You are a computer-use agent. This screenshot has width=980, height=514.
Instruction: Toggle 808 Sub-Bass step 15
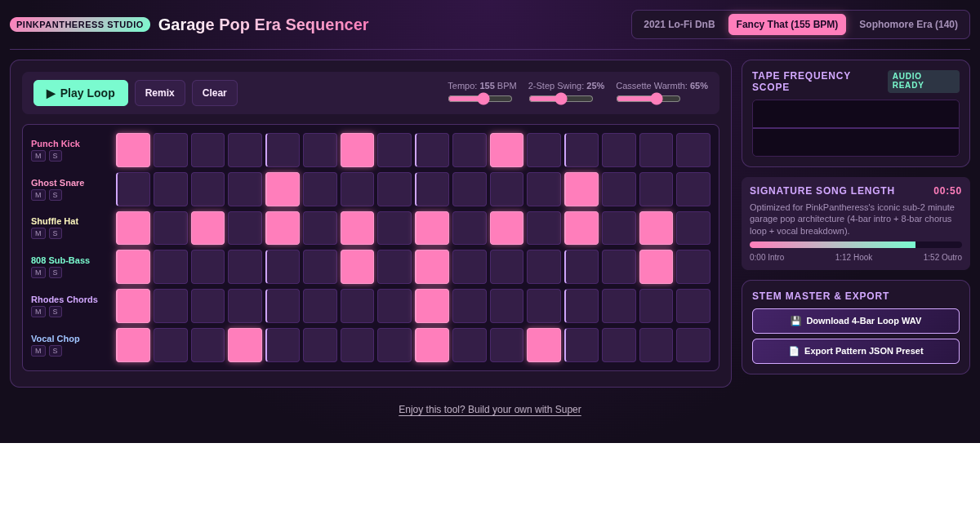pos(657,267)
